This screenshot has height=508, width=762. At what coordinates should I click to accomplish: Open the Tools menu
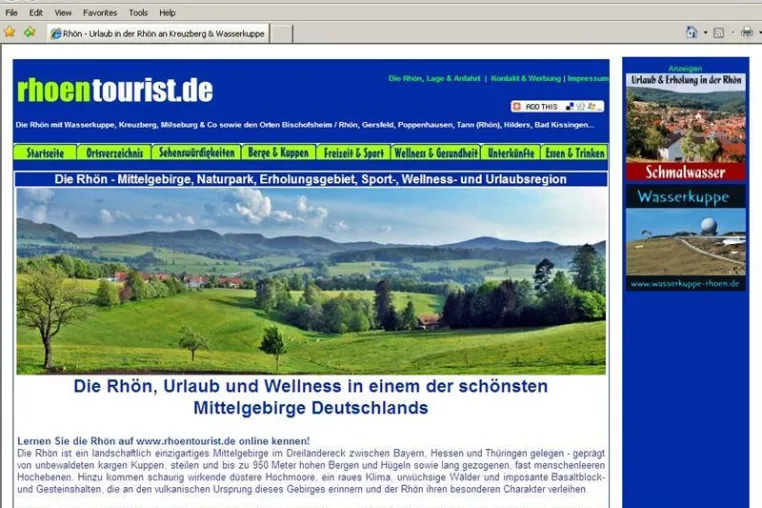(x=138, y=13)
